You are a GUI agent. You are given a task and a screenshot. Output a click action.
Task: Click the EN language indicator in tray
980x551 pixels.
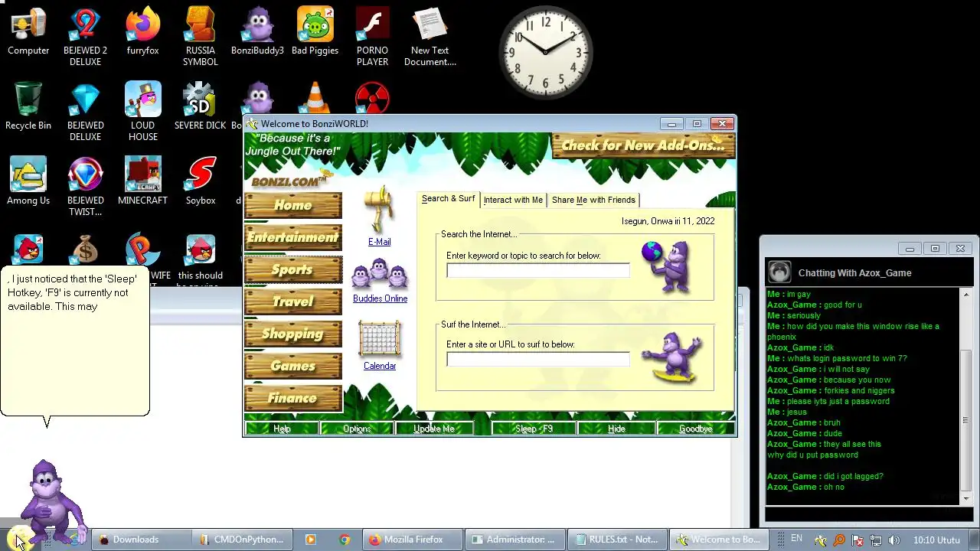(x=797, y=539)
